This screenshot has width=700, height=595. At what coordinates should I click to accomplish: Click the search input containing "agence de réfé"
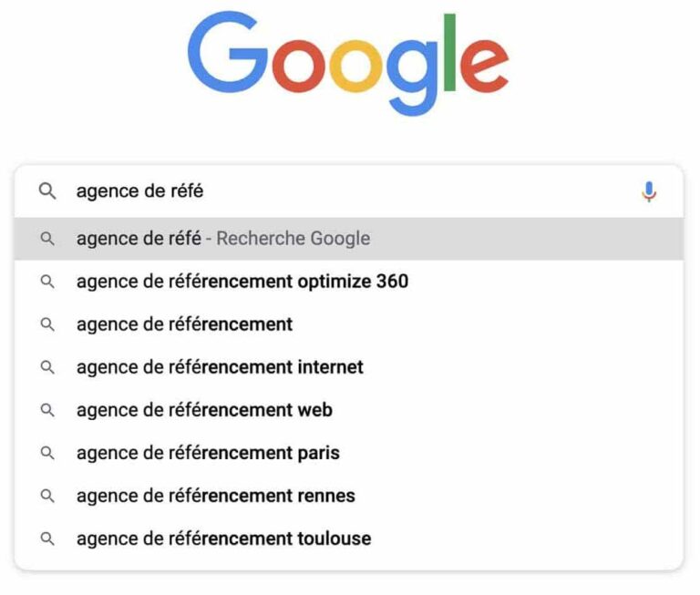coord(346,191)
